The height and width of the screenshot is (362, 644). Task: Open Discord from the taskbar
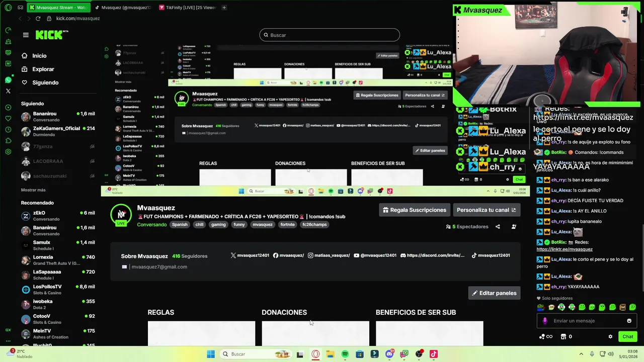coord(389,354)
